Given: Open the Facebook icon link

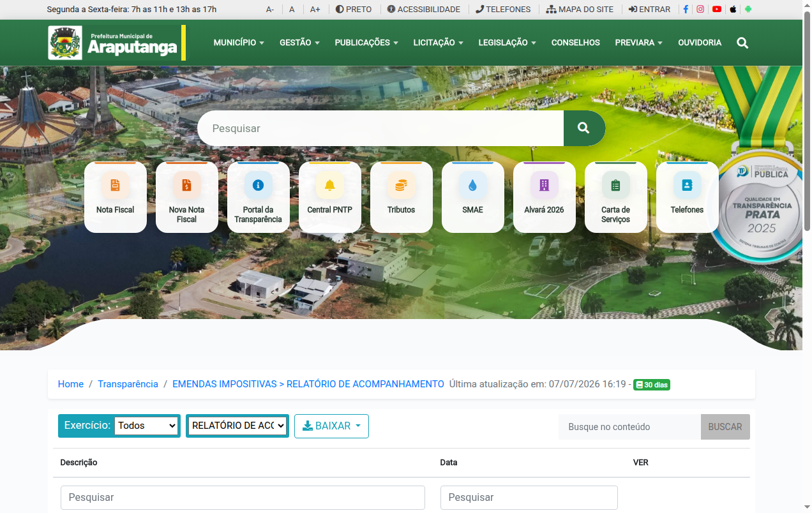Looking at the screenshot, I should [686, 10].
